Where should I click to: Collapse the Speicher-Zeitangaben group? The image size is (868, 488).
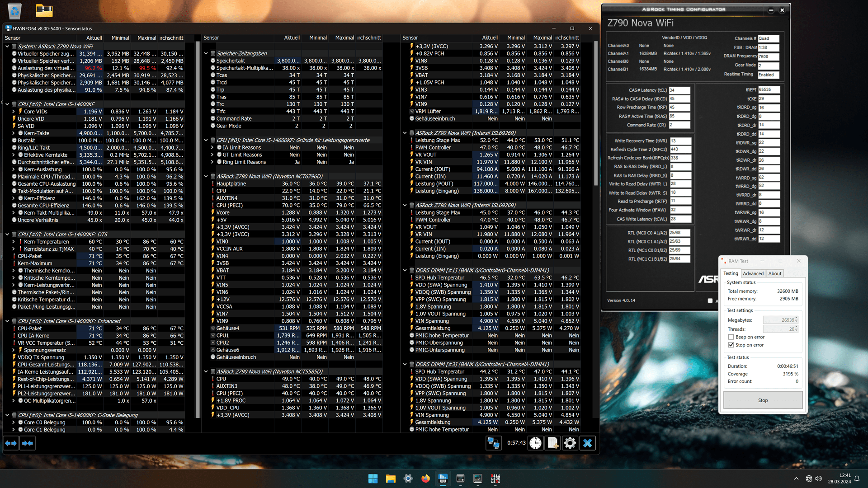point(206,53)
